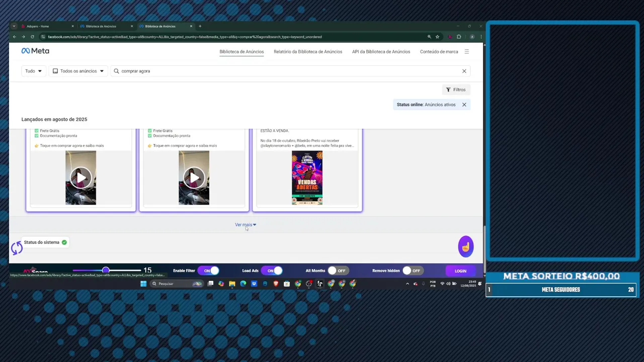The image size is (644, 362).
Task: Open the notification bell in system tray
Action: tap(479, 284)
